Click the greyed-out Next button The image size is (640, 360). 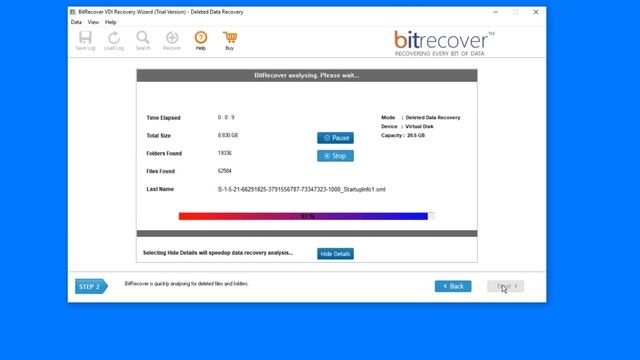coord(506,286)
